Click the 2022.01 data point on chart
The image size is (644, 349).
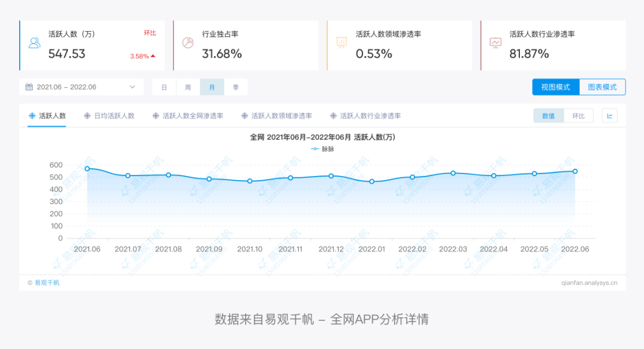pos(372,181)
